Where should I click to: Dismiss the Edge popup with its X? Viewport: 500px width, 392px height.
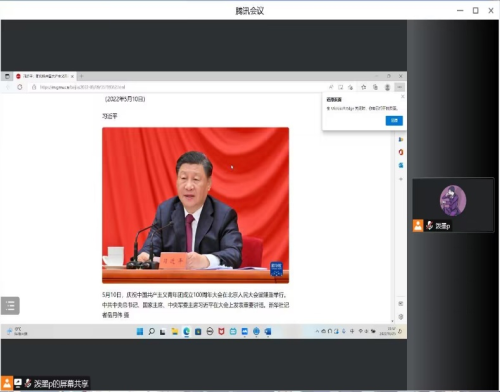pyautogui.click(x=403, y=96)
